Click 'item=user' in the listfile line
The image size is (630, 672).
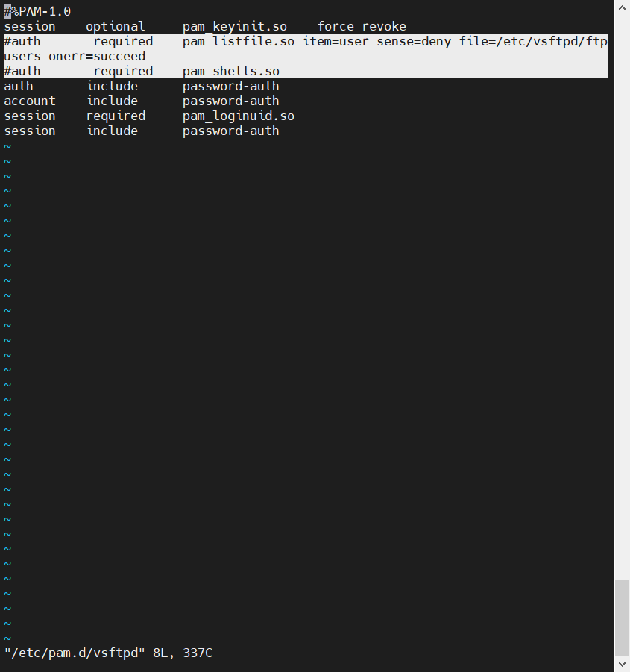pyautogui.click(x=336, y=42)
